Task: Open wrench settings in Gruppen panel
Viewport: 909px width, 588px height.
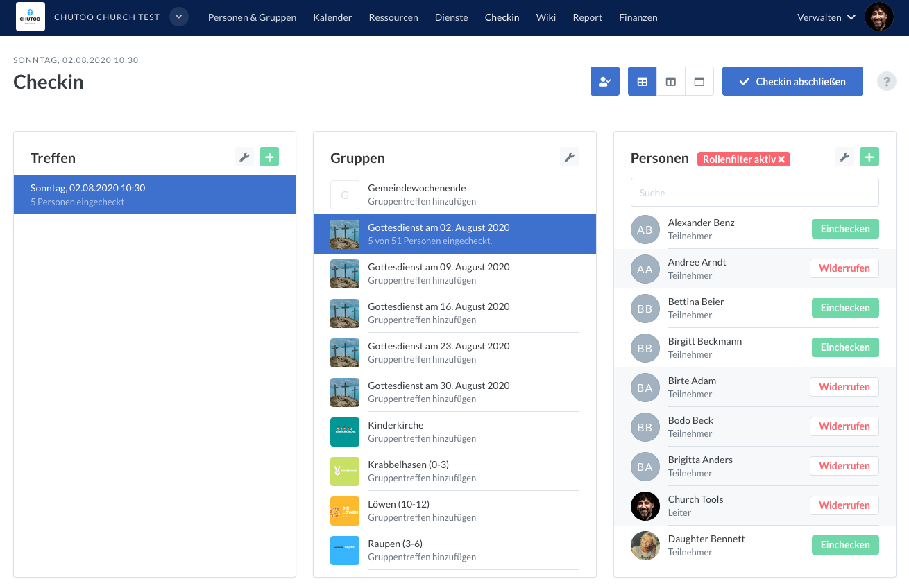Action: tap(570, 157)
